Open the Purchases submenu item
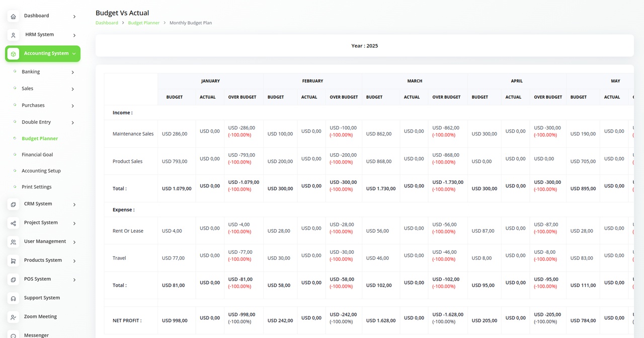 (33, 105)
